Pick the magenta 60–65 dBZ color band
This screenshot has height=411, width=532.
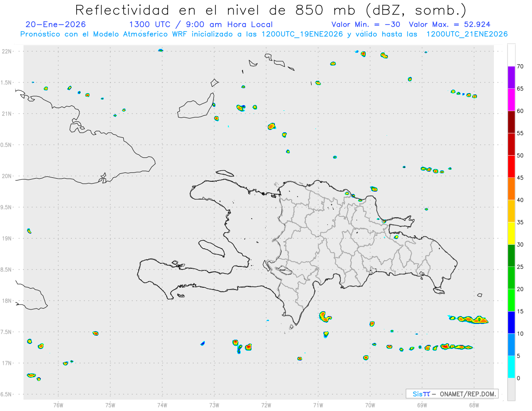[511, 100]
